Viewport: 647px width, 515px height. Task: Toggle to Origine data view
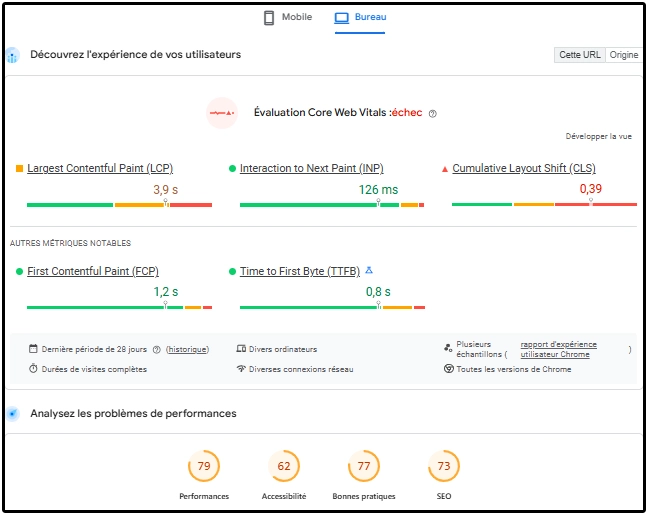coord(624,55)
